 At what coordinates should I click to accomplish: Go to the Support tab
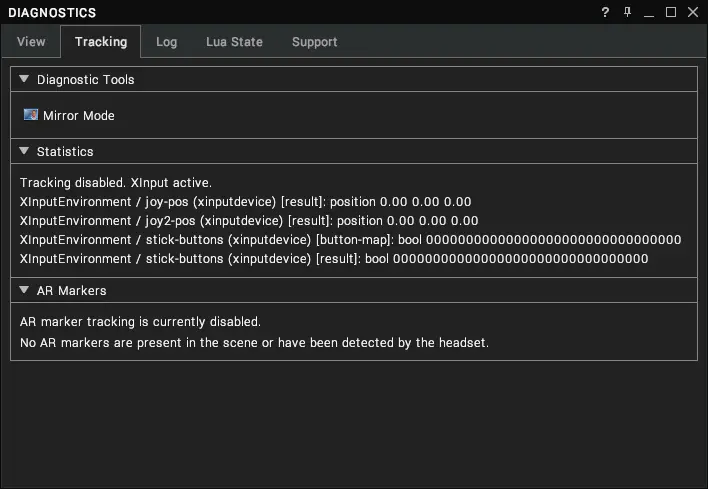point(315,42)
